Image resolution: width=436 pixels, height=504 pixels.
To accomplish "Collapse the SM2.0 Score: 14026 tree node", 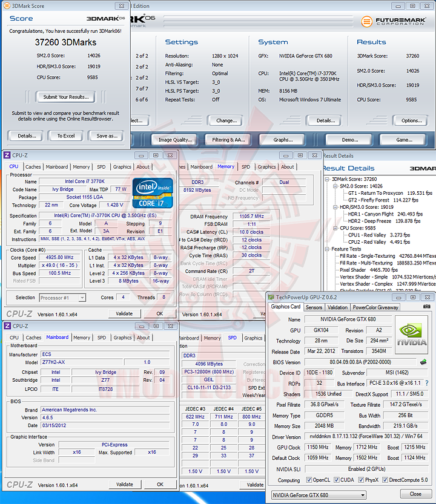I will (335, 186).
